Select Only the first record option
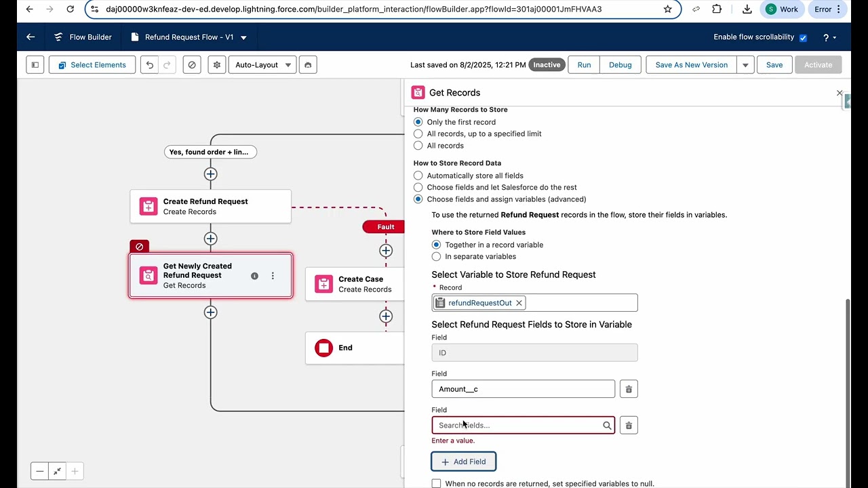Screen dimensions: 868x488 418,122
